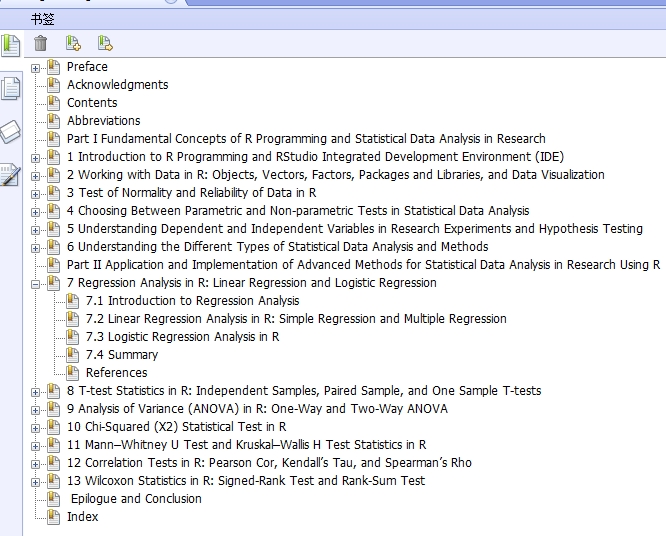Open the Acknowledgments bookmark
The height and width of the screenshot is (536, 666).
(x=118, y=85)
